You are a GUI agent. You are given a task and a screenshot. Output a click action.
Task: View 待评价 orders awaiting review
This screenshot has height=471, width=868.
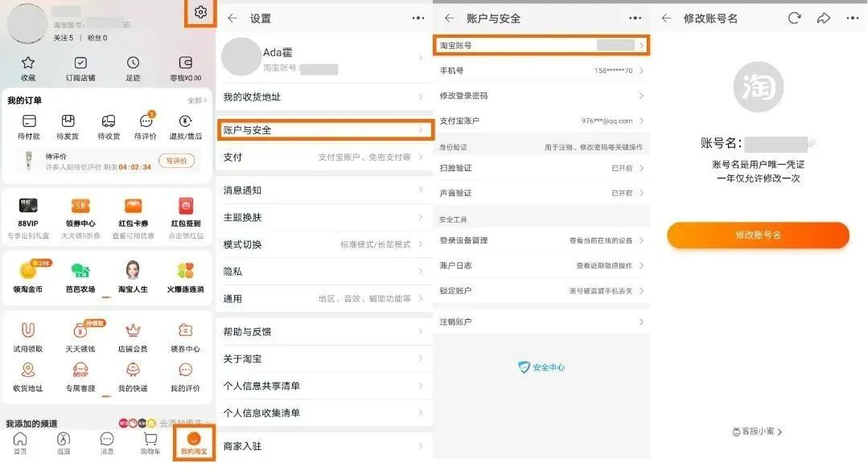pos(146,121)
